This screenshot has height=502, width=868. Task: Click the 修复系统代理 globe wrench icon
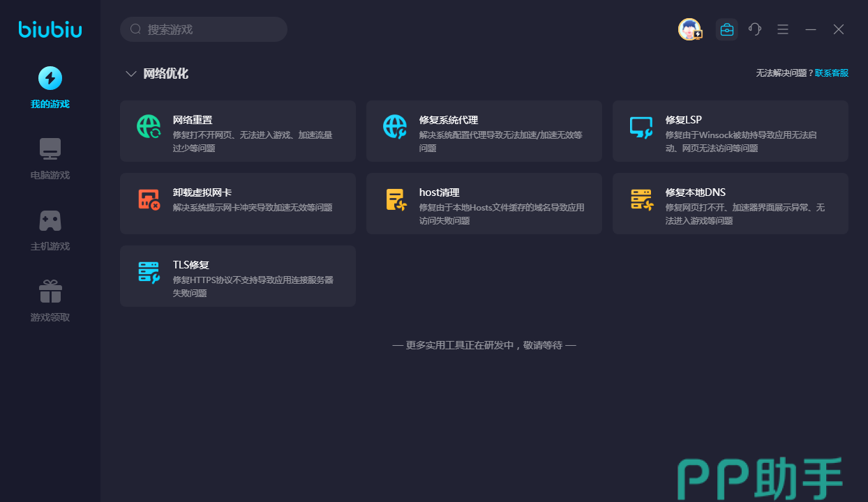pyautogui.click(x=395, y=126)
